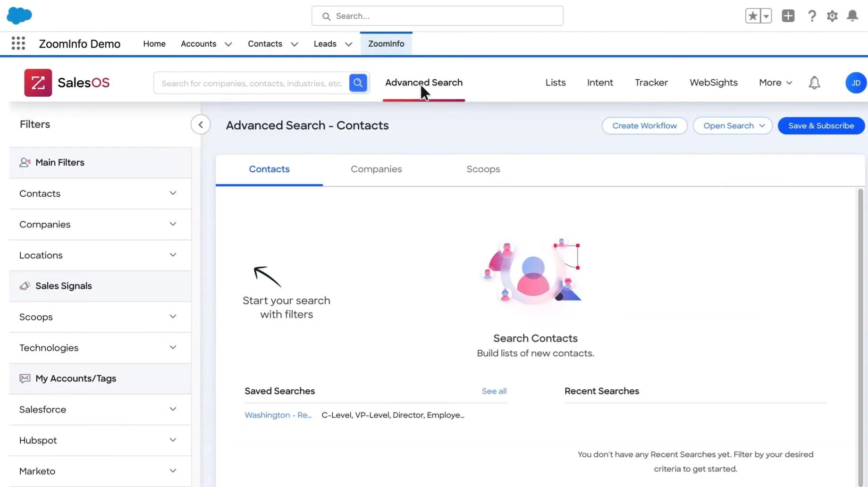Expand the Technologies filter section
The image size is (868, 487).
tap(100, 348)
